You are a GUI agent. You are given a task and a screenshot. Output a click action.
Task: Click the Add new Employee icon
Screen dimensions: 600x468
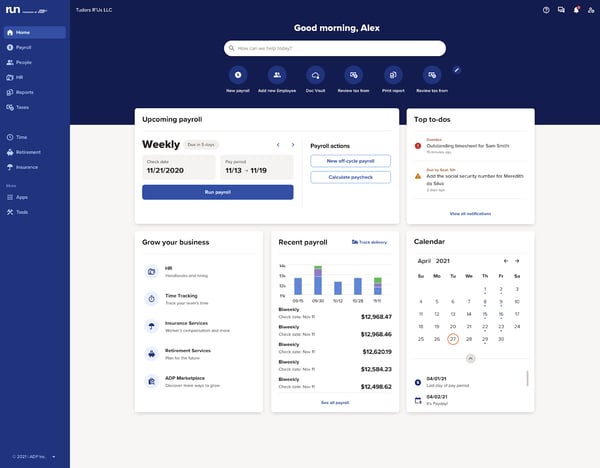tap(276, 74)
